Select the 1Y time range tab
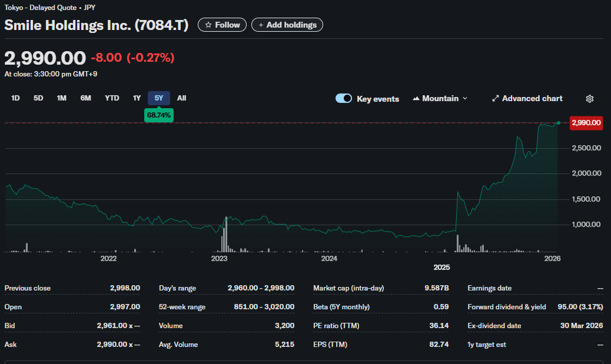Screen dimensions: 611x364 click(x=137, y=98)
